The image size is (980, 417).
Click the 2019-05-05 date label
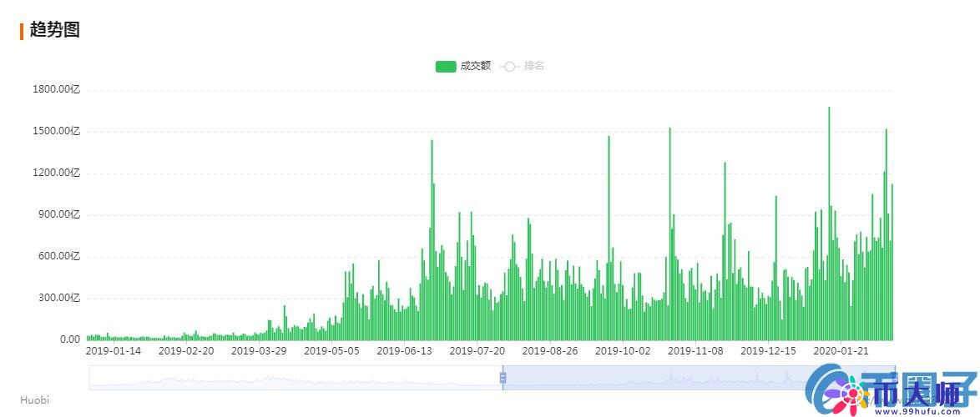pyautogui.click(x=331, y=351)
